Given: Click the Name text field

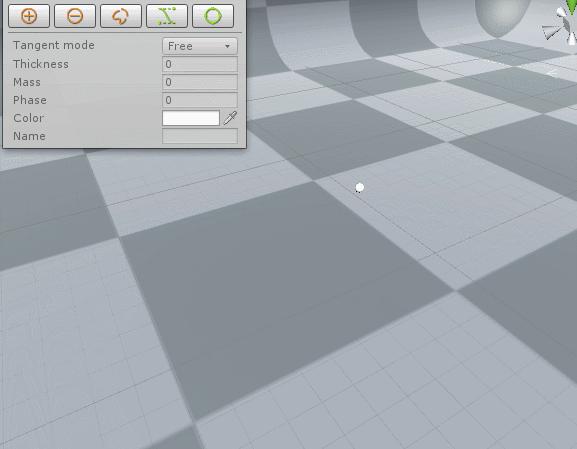Looking at the screenshot, I should click(x=200, y=136).
